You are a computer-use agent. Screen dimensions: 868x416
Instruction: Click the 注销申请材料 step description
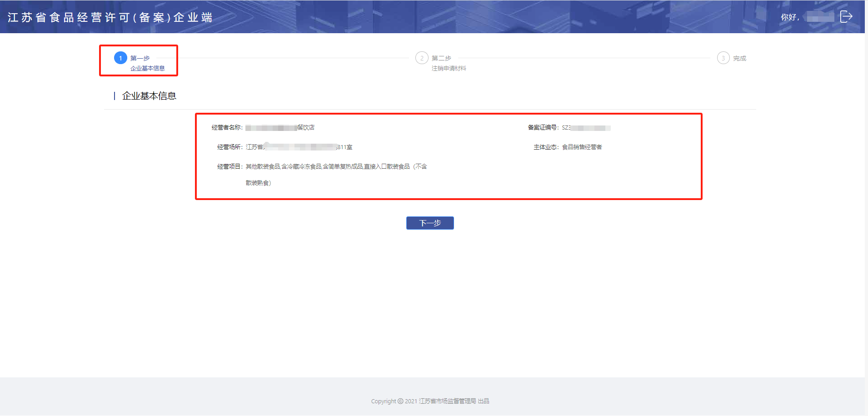(449, 68)
